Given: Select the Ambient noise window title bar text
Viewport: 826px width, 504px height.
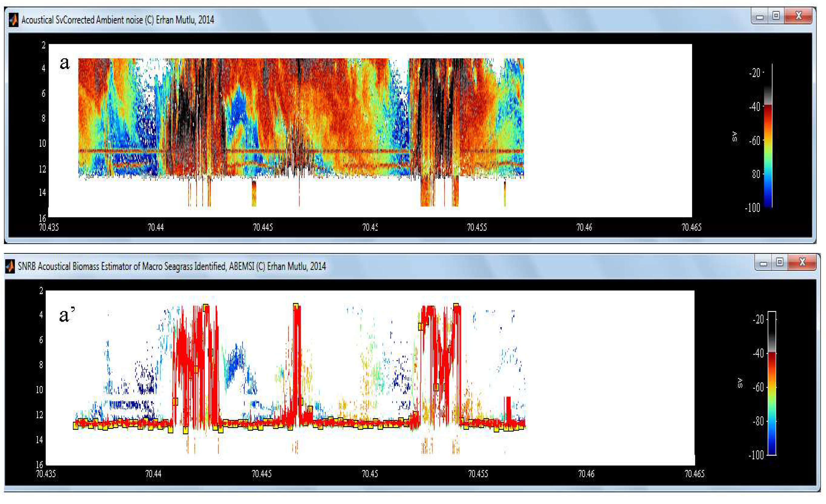Looking at the screenshot, I should (x=117, y=20).
